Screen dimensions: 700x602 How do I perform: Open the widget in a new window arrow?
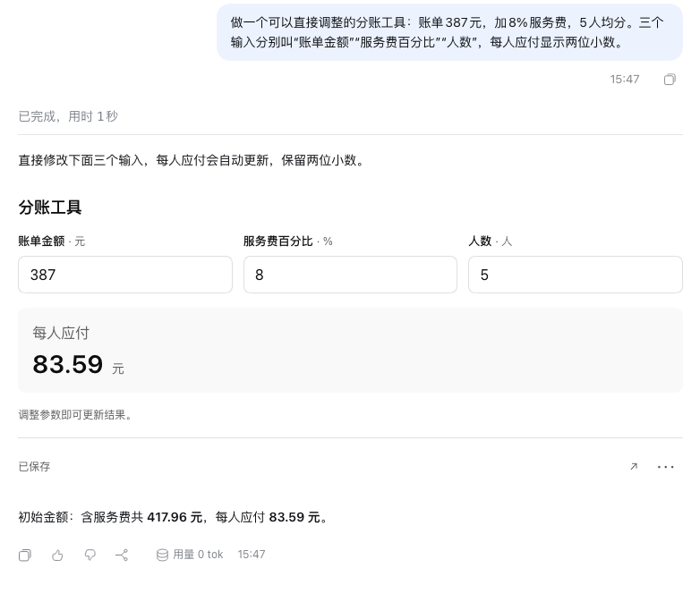634,467
